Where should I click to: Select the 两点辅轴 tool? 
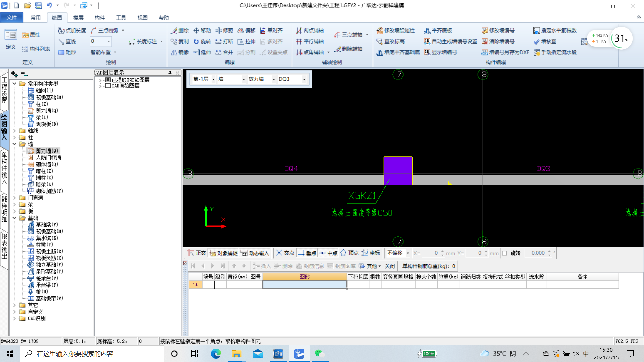tap(310, 31)
